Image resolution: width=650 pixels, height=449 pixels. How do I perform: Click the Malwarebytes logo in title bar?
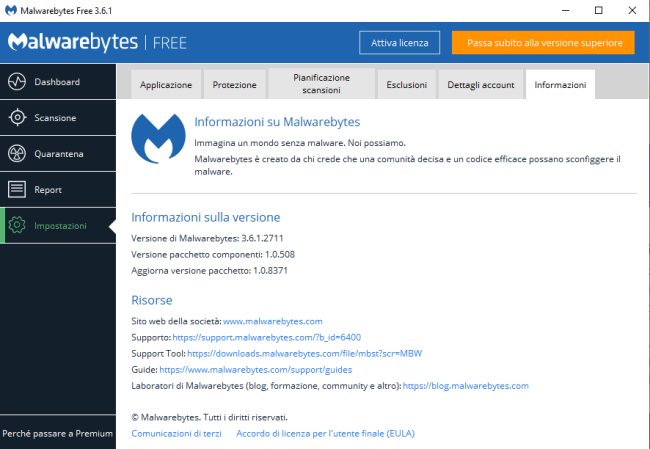point(11,10)
